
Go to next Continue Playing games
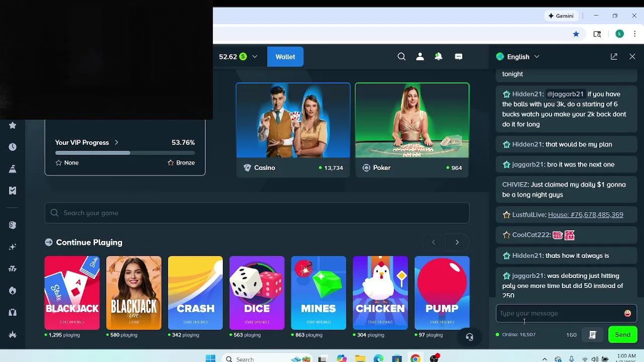pyautogui.click(x=457, y=242)
